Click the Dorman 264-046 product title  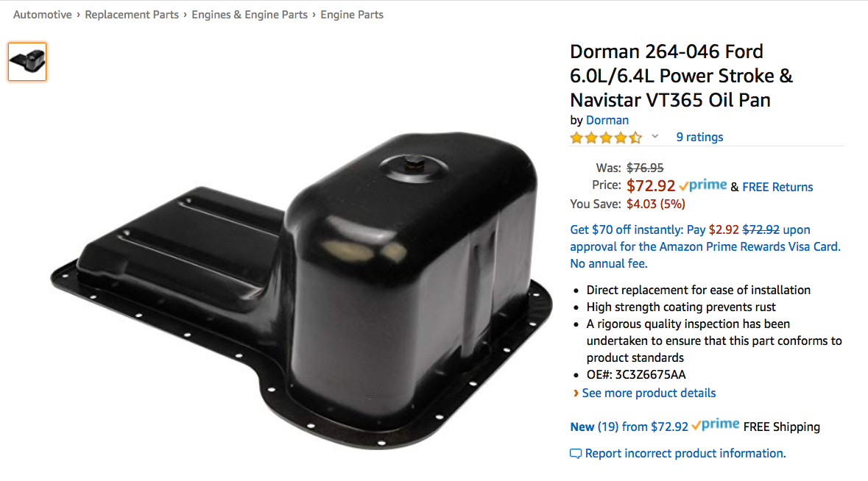coord(682,76)
